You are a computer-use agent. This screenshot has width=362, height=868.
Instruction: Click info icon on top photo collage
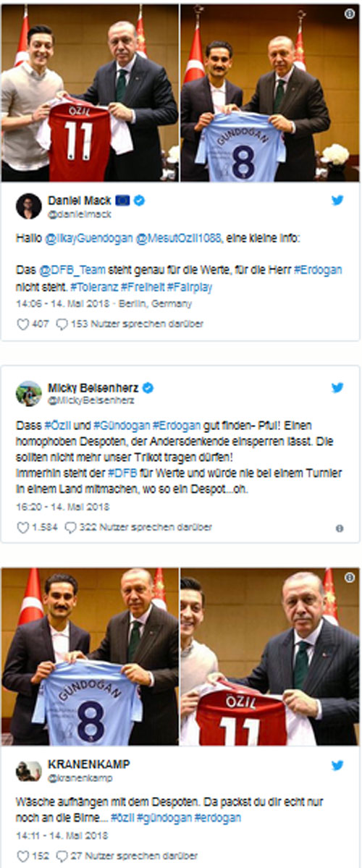[349, 14]
